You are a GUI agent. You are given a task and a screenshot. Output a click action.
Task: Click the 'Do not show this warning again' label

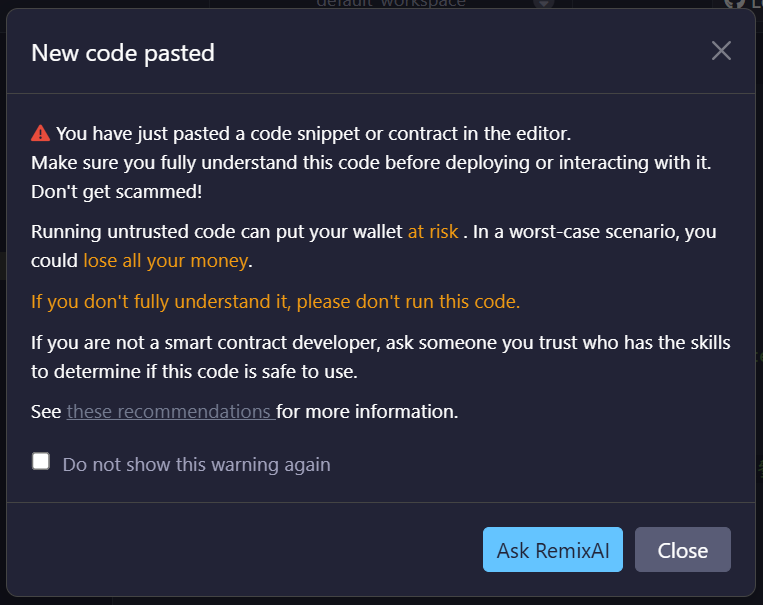pyautogui.click(x=196, y=464)
